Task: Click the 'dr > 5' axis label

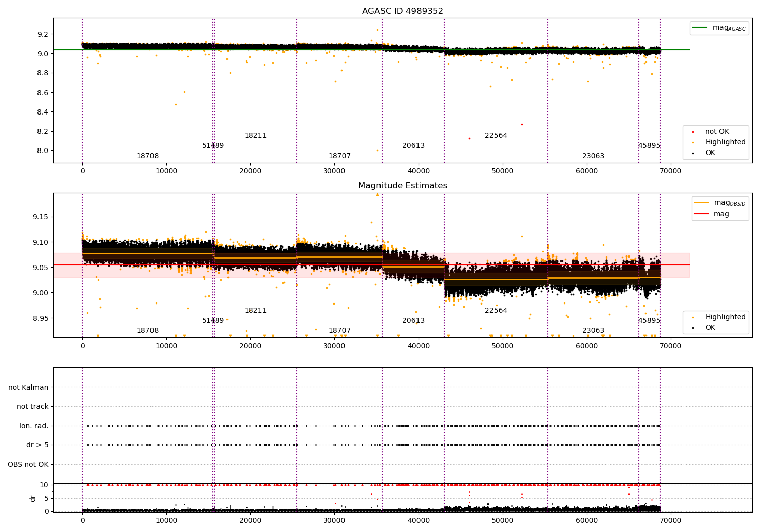Action: click(x=37, y=445)
